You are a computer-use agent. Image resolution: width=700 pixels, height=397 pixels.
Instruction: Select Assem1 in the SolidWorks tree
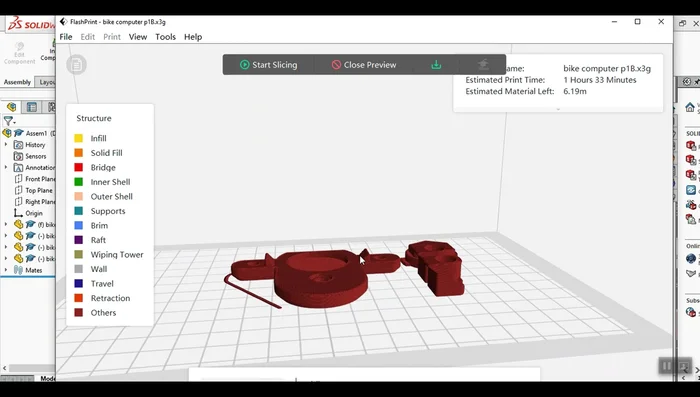click(x=36, y=133)
